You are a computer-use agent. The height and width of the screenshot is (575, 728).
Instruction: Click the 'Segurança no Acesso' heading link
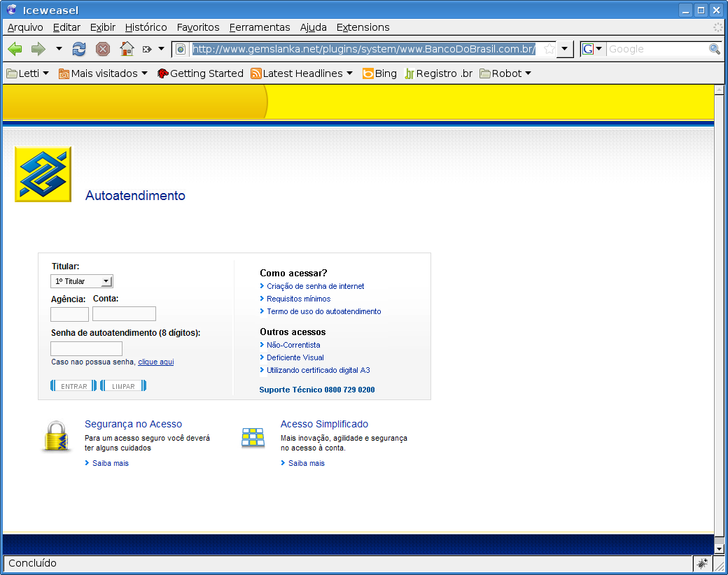pos(133,424)
